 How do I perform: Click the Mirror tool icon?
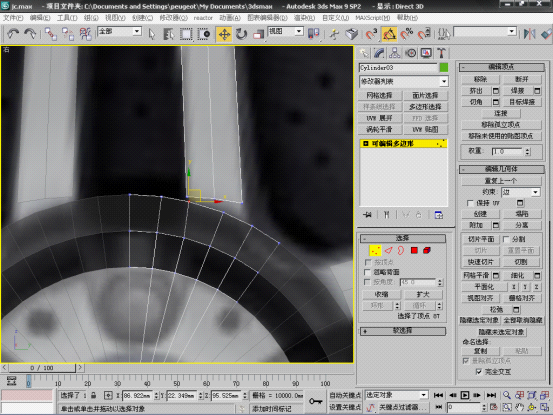(529, 34)
